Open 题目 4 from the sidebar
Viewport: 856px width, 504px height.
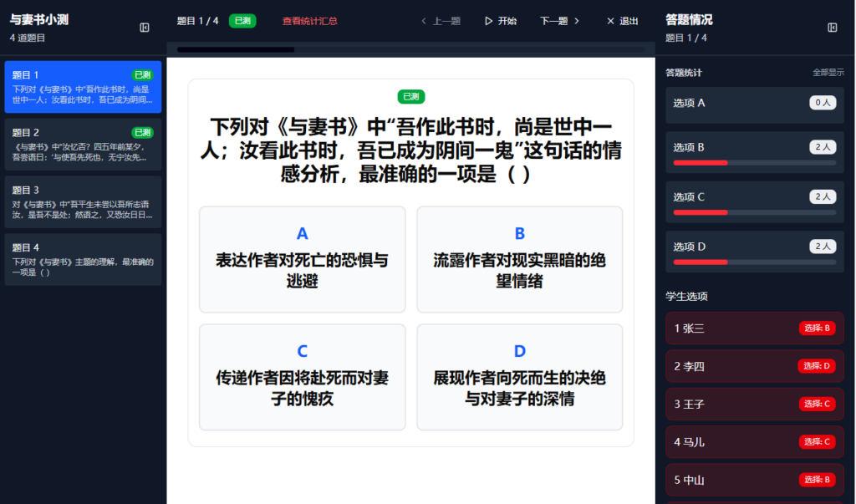[83, 259]
